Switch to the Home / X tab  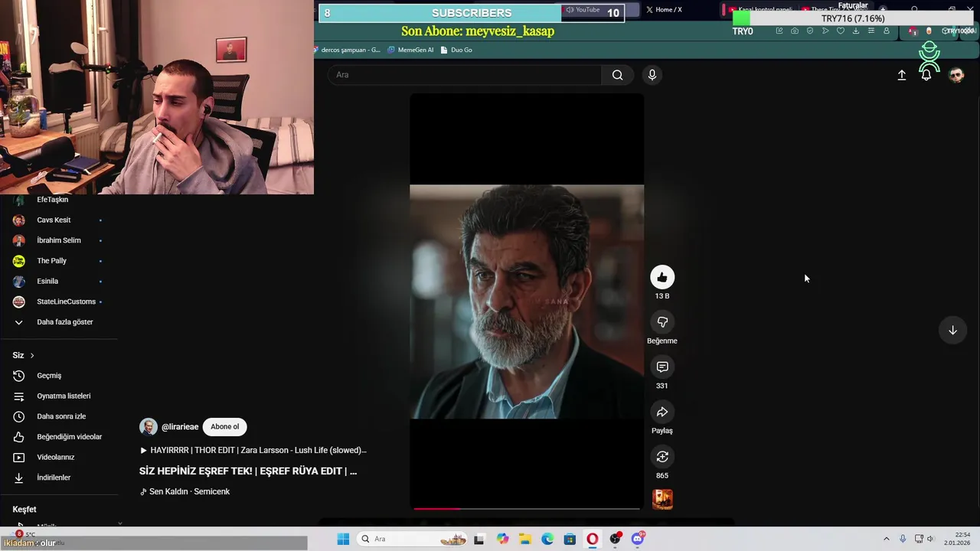668,10
